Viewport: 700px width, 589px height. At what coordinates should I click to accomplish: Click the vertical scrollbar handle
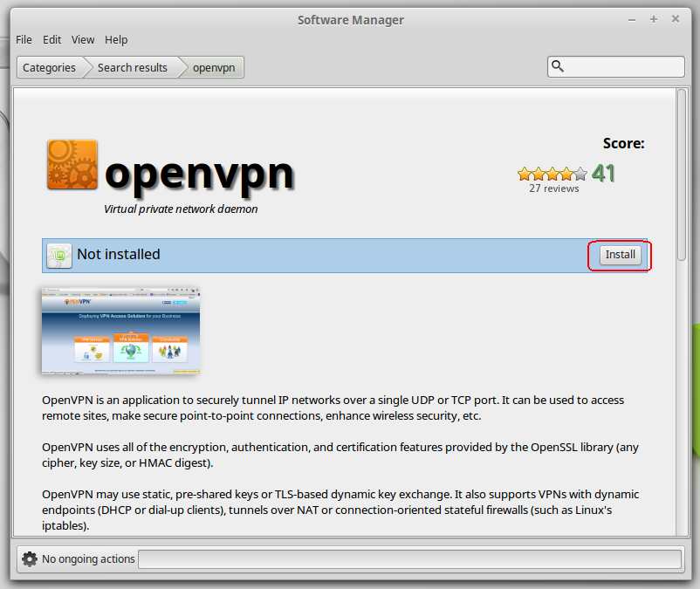tap(682, 175)
